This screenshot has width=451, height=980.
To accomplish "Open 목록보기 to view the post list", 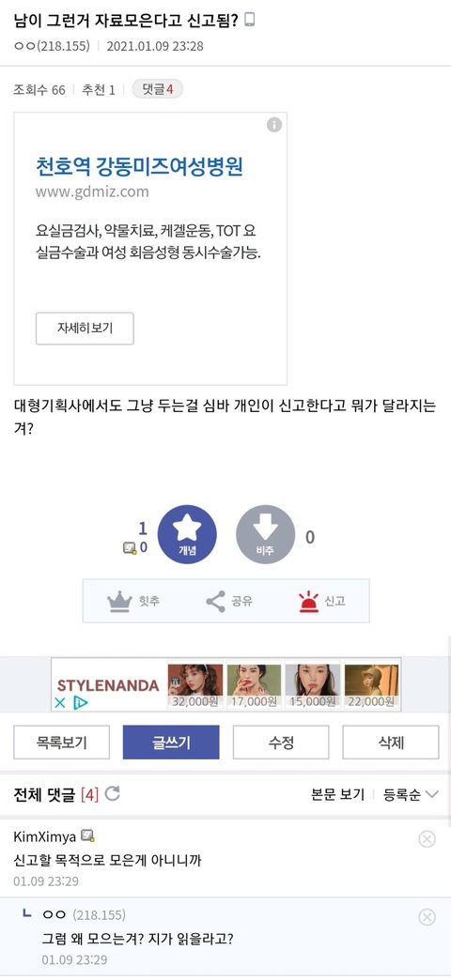I will pyautogui.click(x=61, y=743).
